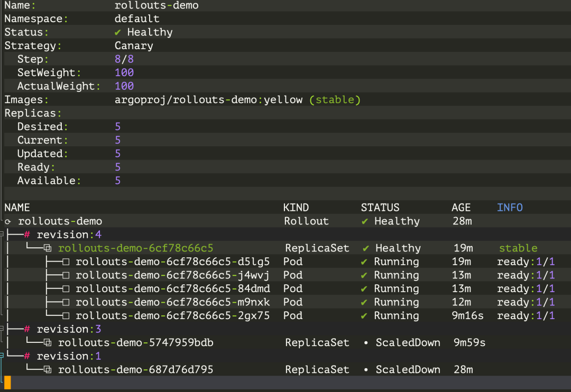Viewport: 571px width, 392px height.
Task: Select the "revision:4" tree row
Action: (69, 235)
